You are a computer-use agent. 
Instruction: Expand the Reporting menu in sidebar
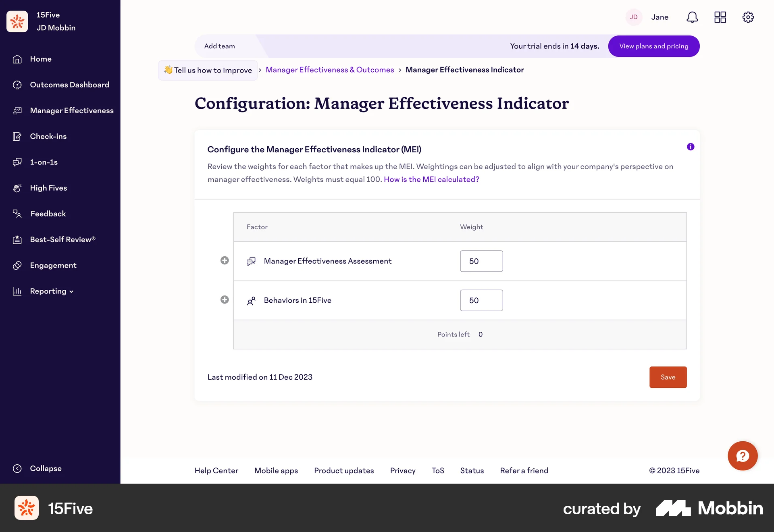(x=52, y=291)
